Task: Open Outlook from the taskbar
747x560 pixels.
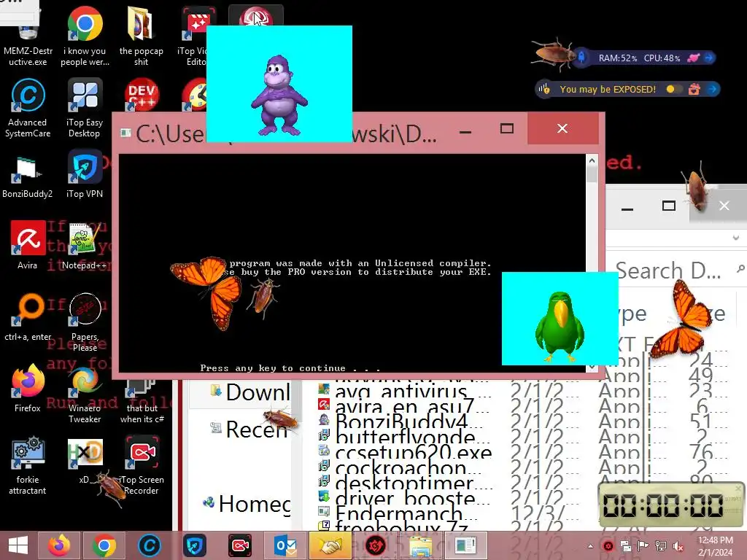Action: tap(285, 545)
